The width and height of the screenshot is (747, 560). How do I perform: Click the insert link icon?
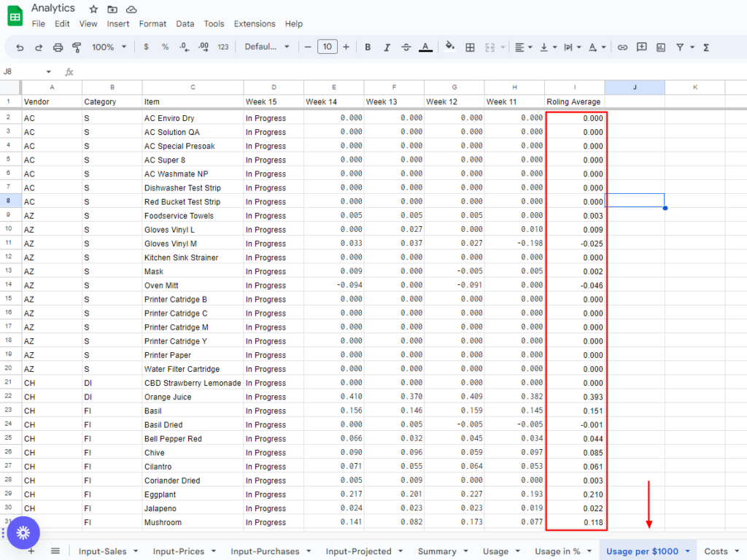pos(622,47)
